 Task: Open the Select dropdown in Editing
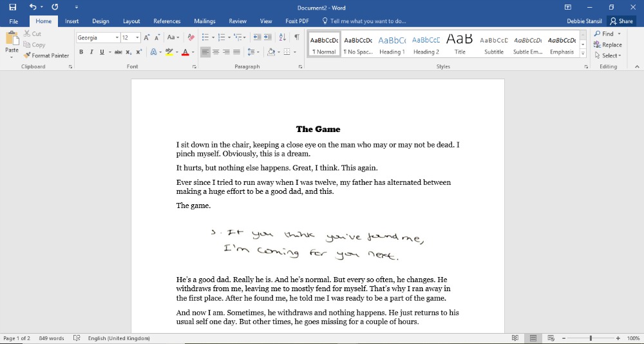(608, 55)
